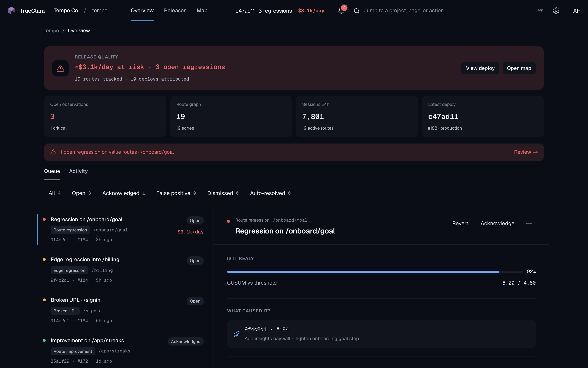Open the Open observations stat card
The height and width of the screenshot is (368, 588).
pyautogui.click(x=105, y=116)
